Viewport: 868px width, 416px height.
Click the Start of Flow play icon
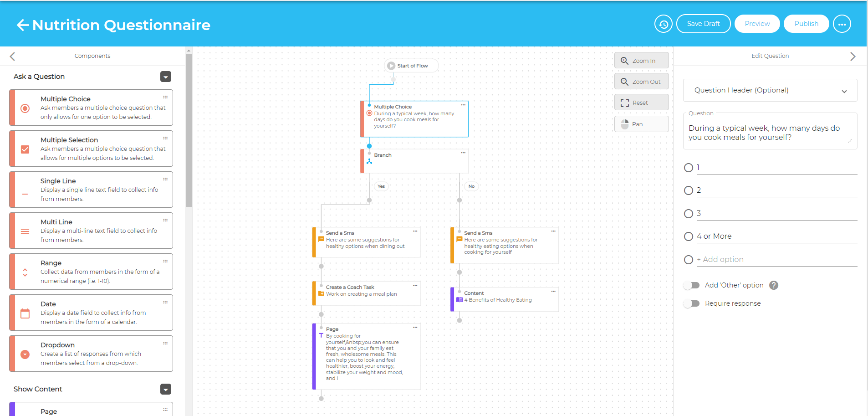coord(391,66)
